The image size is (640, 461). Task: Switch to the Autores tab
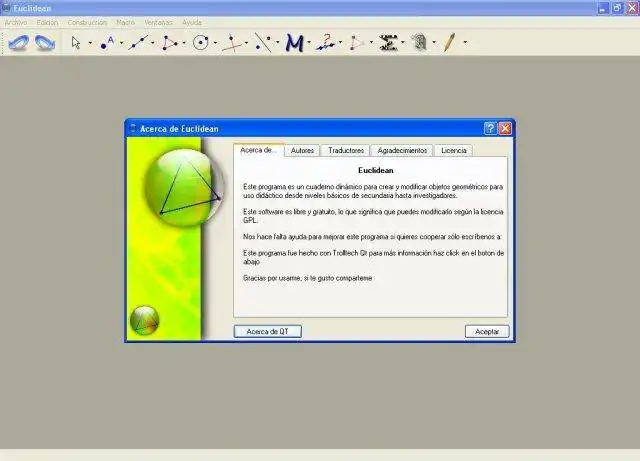click(x=302, y=151)
